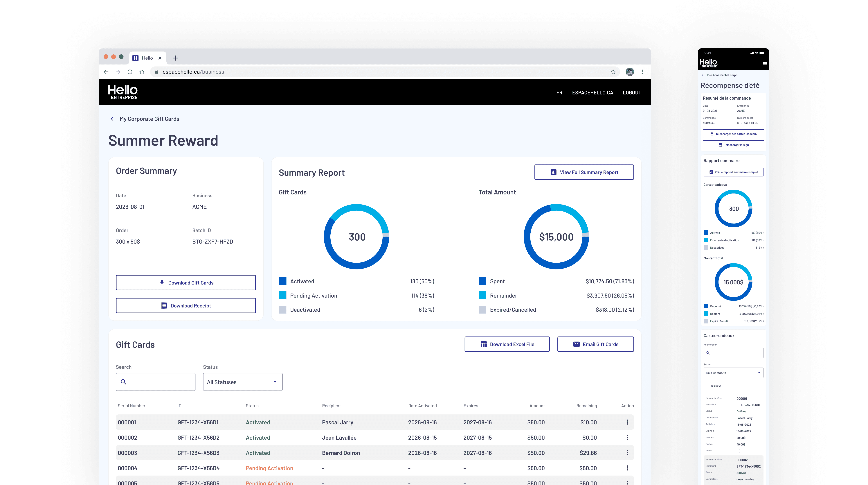Image resolution: width=868 pixels, height=485 pixels.
Task: Open the browser three-dot menu
Action: tap(642, 72)
